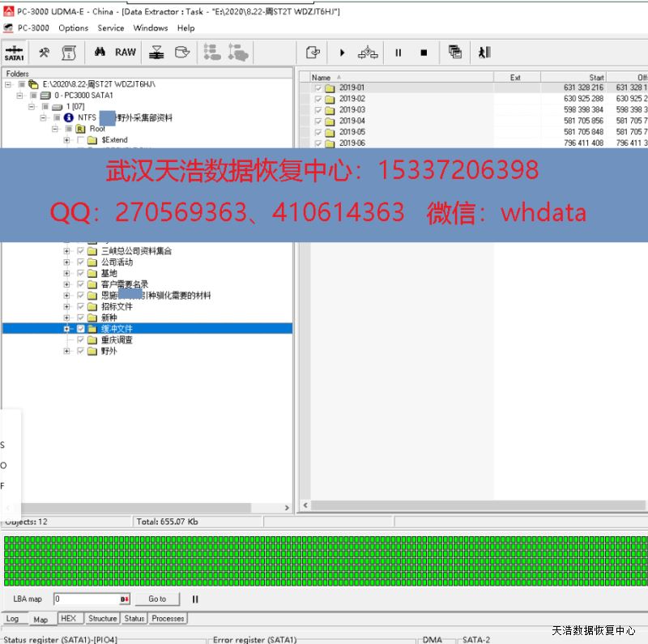Select the RAW recovery toolbar button
The width and height of the screenshot is (648, 644).
[126, 53]
